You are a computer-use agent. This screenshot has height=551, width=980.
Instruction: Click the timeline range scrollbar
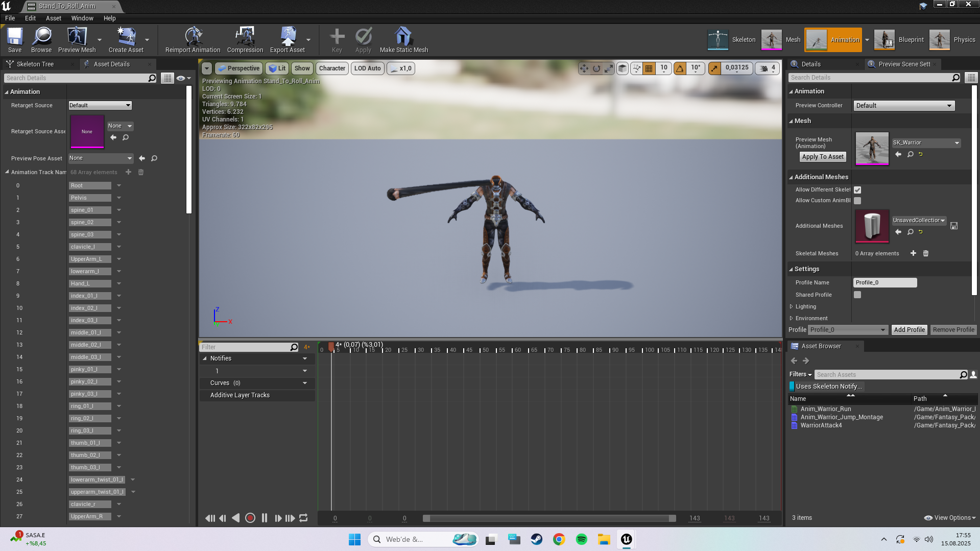(549, 518)
